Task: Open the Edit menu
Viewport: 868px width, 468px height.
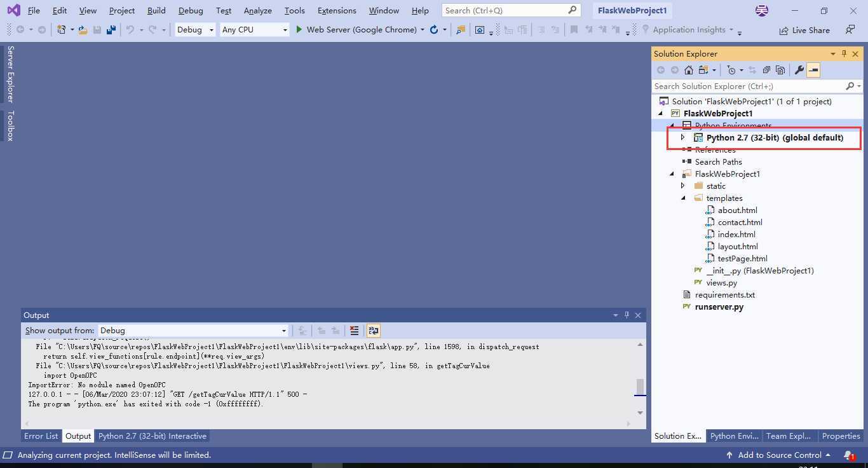Action: 60,10
